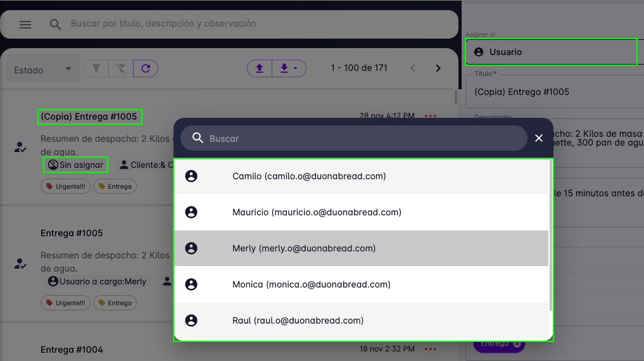Click the Buscar field in the dialog
The height and width of the screenshot is (361, 644).
click(361, 138)
